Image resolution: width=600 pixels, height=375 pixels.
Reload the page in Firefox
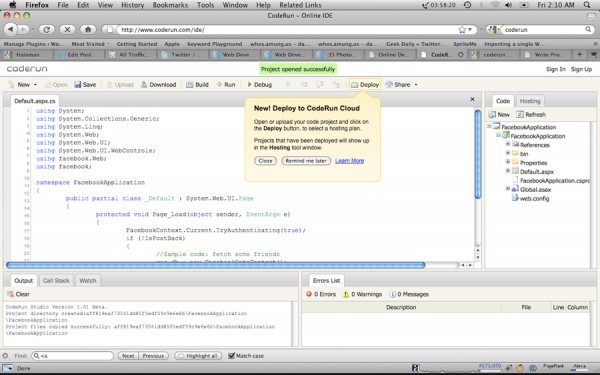click(47, 29)
